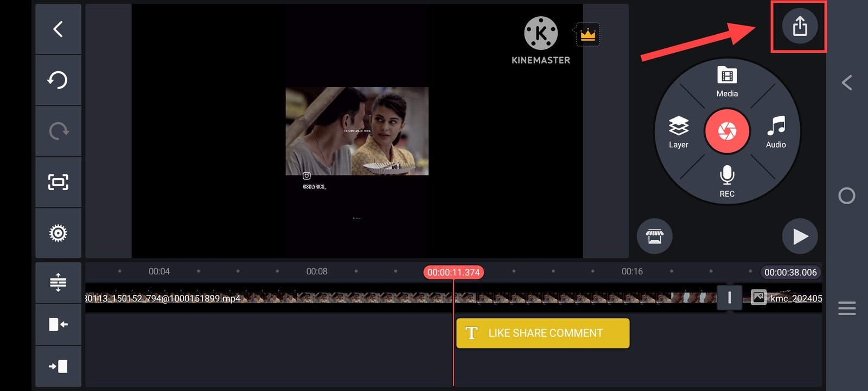
Task: Jump to the end of the timeline
Action: pyautogui.click(x=58, y=367)
